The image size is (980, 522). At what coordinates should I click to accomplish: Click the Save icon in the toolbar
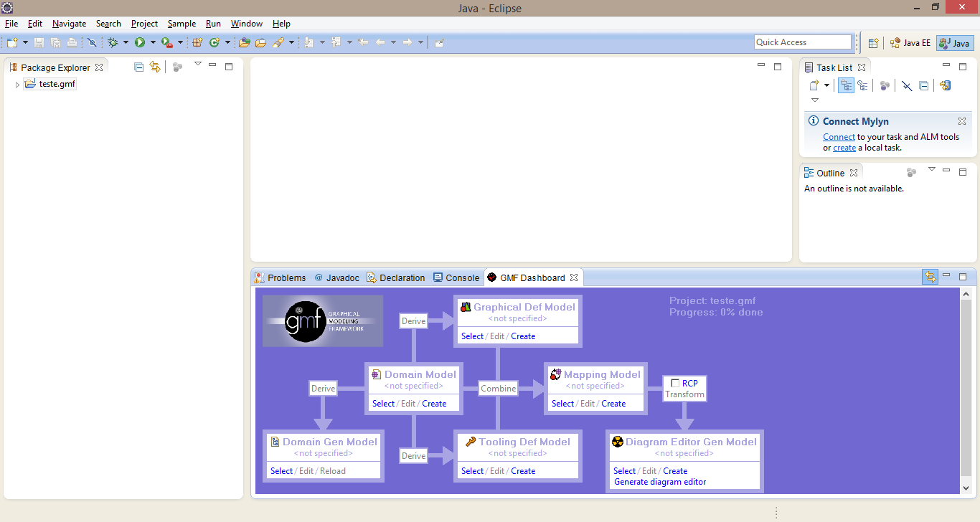coord(39,43)
